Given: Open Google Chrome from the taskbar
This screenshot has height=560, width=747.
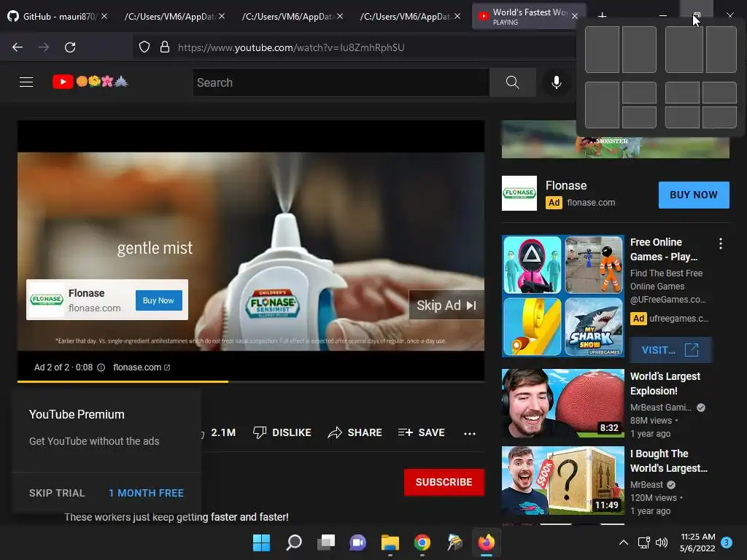Looking at the screenshot, I should click(x=422, y=542).
